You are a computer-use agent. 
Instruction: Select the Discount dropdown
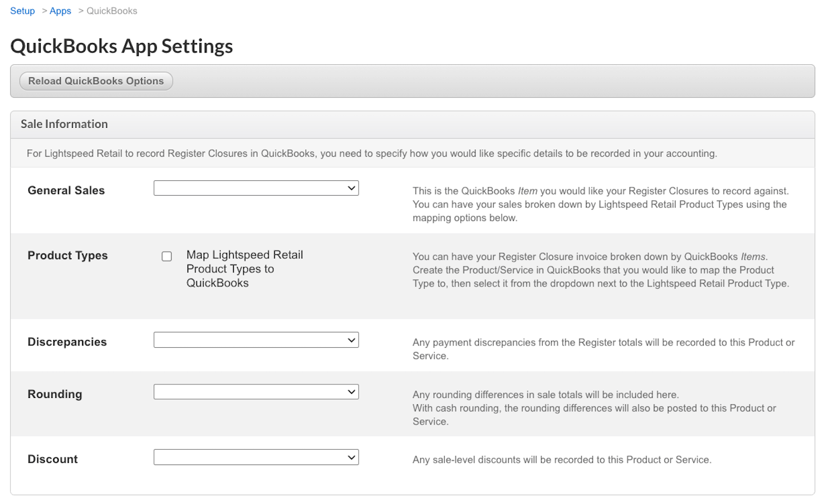click(256, 457)
